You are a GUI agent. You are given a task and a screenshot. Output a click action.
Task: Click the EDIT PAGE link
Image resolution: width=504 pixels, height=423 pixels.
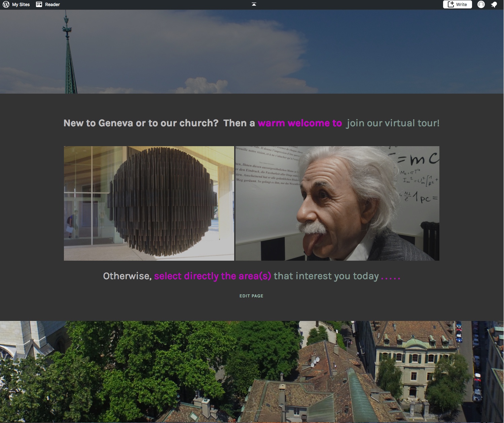251,296
